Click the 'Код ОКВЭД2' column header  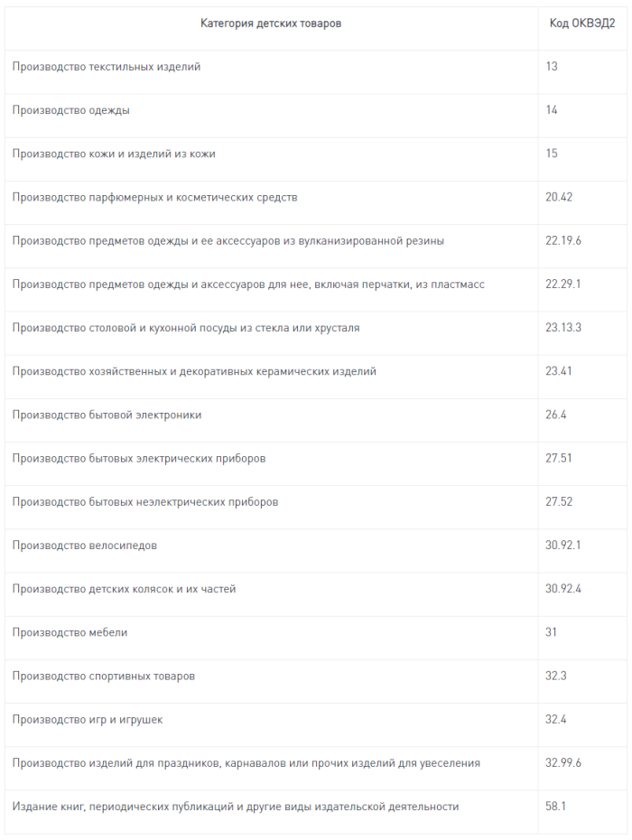582,23
